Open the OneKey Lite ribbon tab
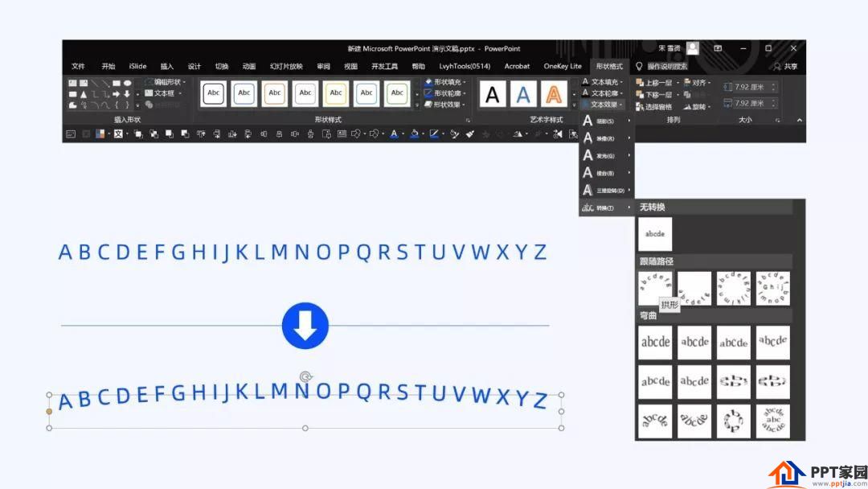Screen dimensions: 868x489 pyautogui.click(x=563, y=66)
